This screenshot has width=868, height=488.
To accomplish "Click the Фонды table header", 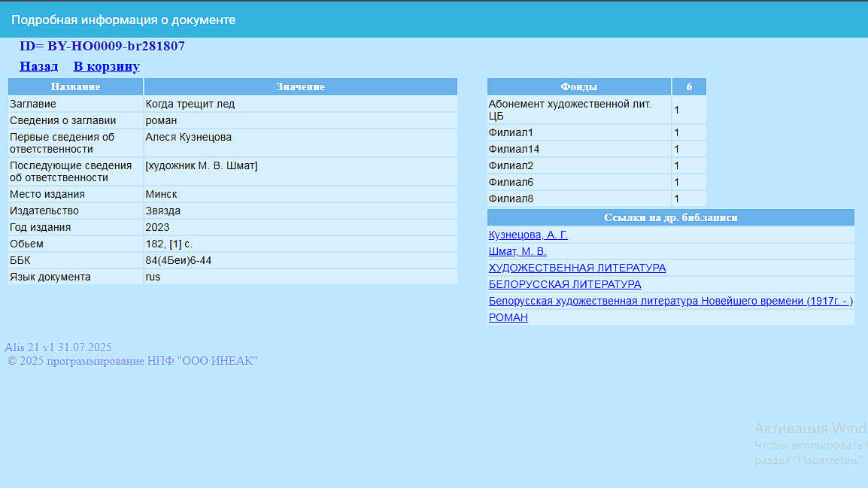I will coord(579,87).
